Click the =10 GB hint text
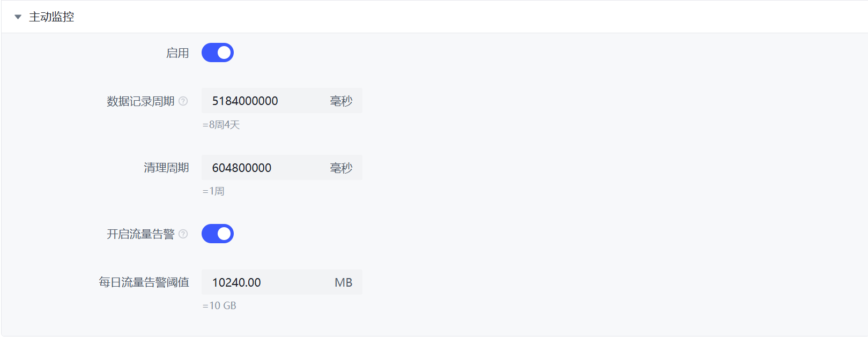 tap(219, 306)
